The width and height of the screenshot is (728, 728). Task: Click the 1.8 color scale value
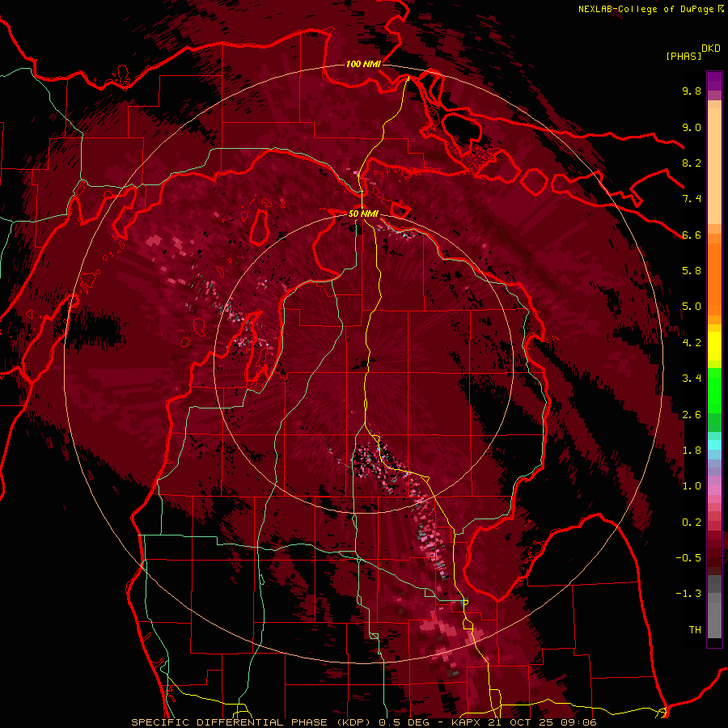pyautogui.click(x=692, y=451)
